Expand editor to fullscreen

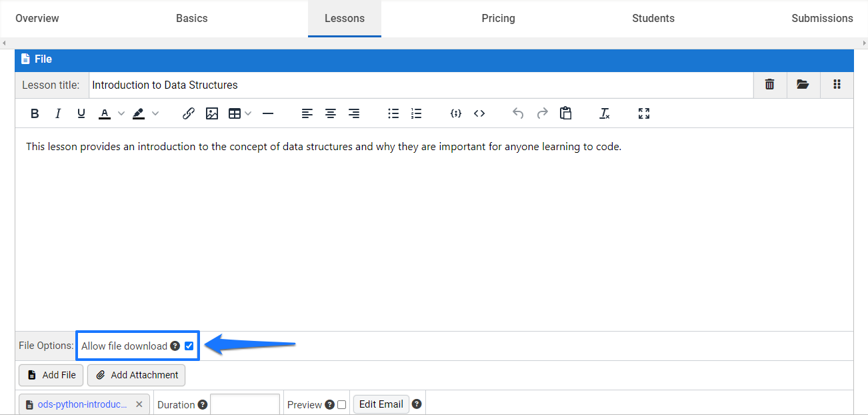click(x=643, y=113)
